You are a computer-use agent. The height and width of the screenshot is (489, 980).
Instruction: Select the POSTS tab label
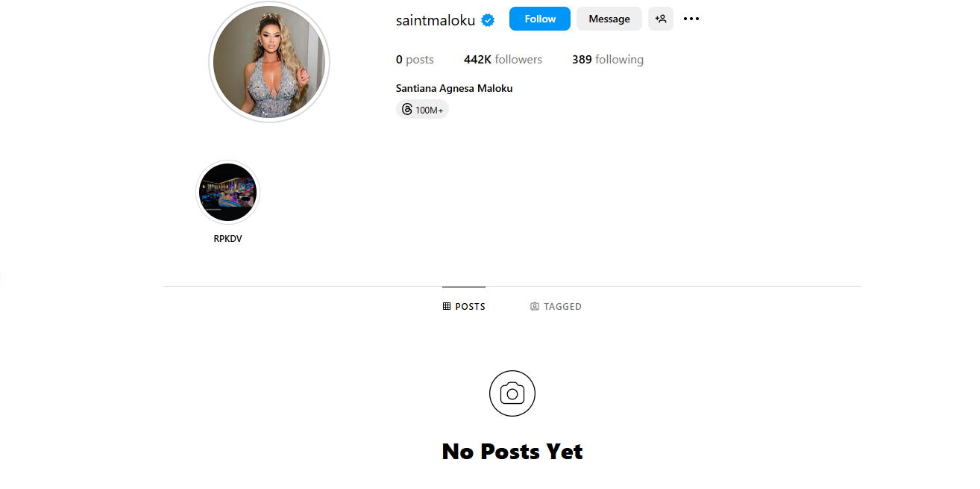471,306
